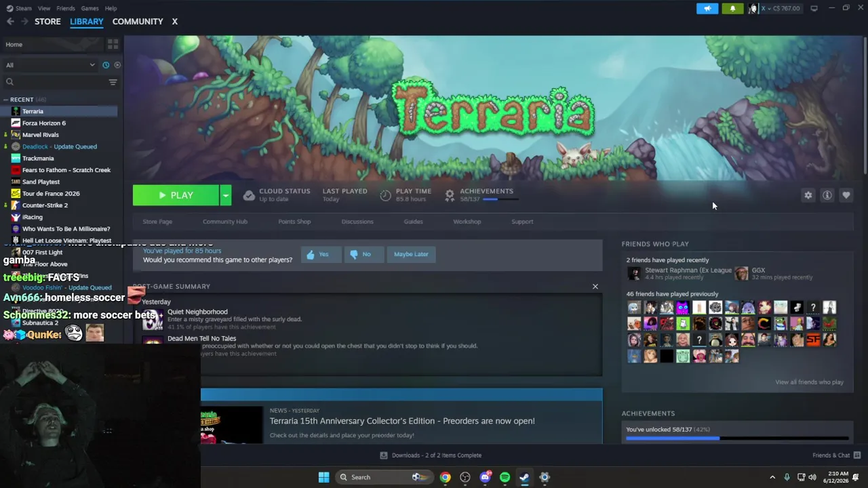Open the Terraria game info icon
The width and height of the screenshot is (868, 488).
click(827, 195)
